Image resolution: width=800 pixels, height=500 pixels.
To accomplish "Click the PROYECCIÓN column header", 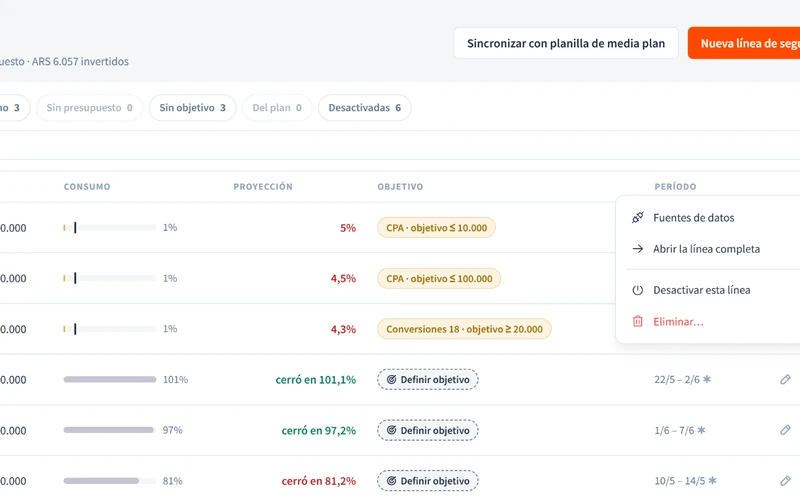I will tap(263, 187).
